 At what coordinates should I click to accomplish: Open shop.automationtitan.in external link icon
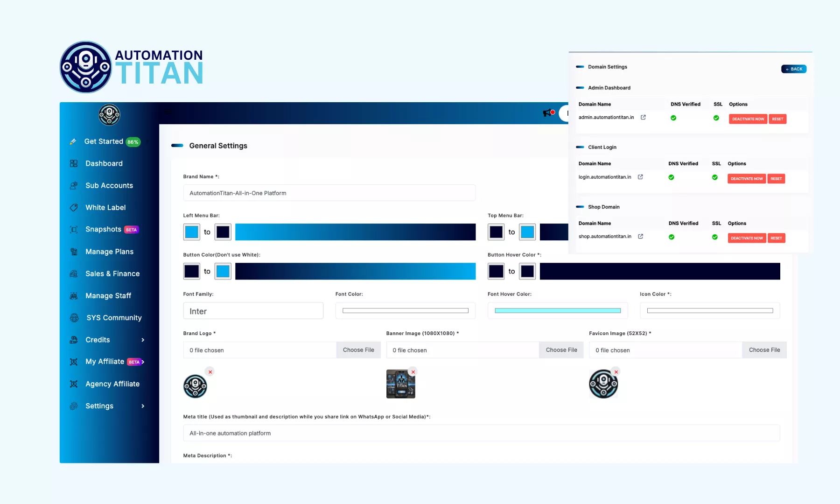click(x=640, y=237)
